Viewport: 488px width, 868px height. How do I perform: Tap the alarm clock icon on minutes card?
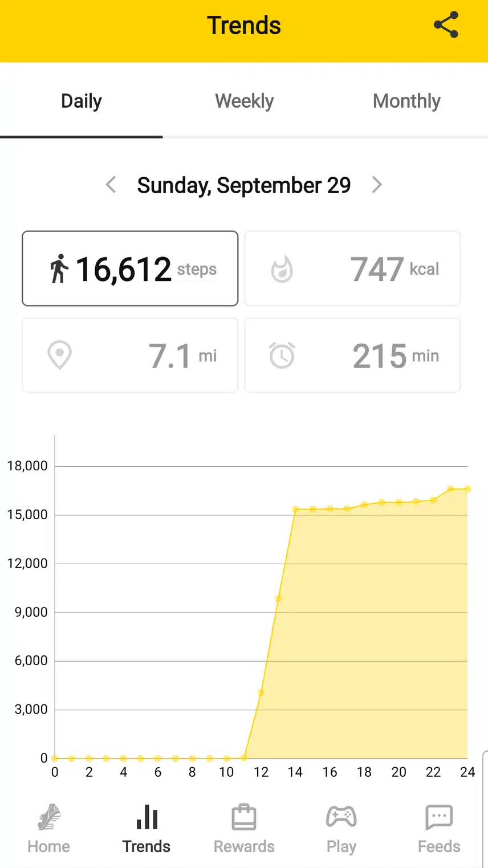(x=282, y=355)
